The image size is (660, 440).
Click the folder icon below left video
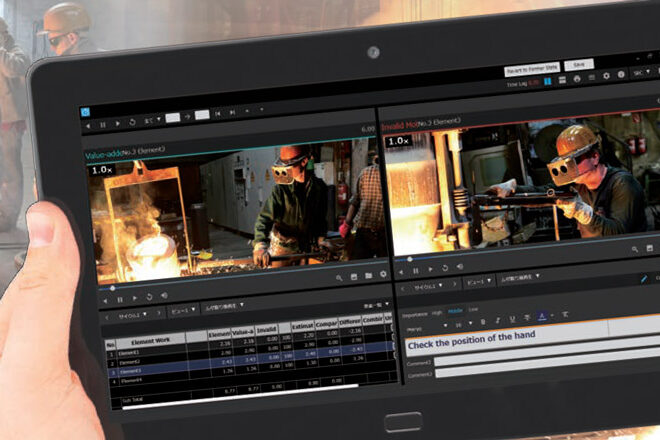pyautogui.click(x=368, y=276)
